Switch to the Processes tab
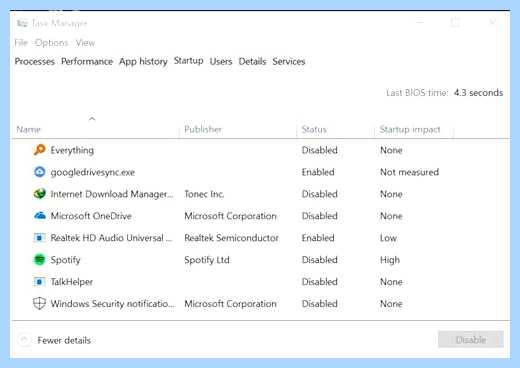This screenshot has height=368, width=520. click(x=35, y=61)
